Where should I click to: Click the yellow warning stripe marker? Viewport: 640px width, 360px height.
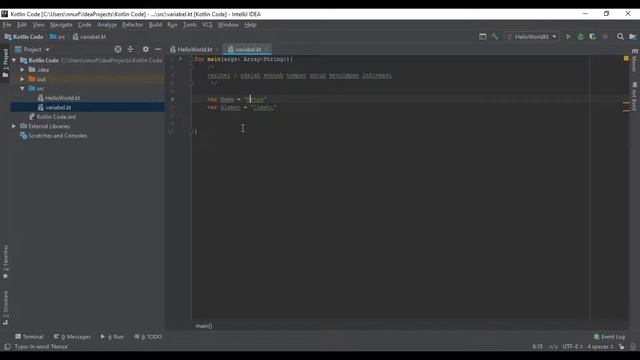point(626,103)
